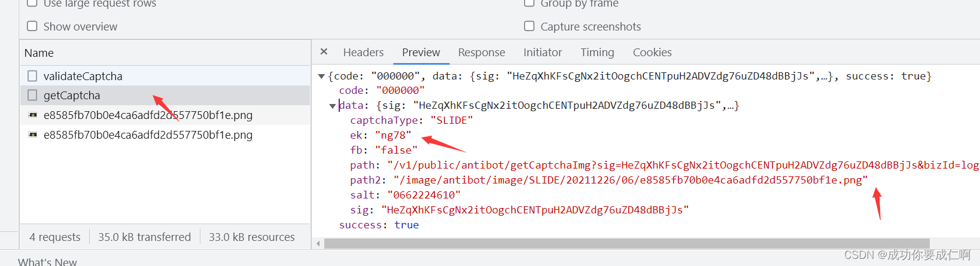The image size is (980, 266).
Task: Click the 4 requests status entry
Action: (55, 237)
